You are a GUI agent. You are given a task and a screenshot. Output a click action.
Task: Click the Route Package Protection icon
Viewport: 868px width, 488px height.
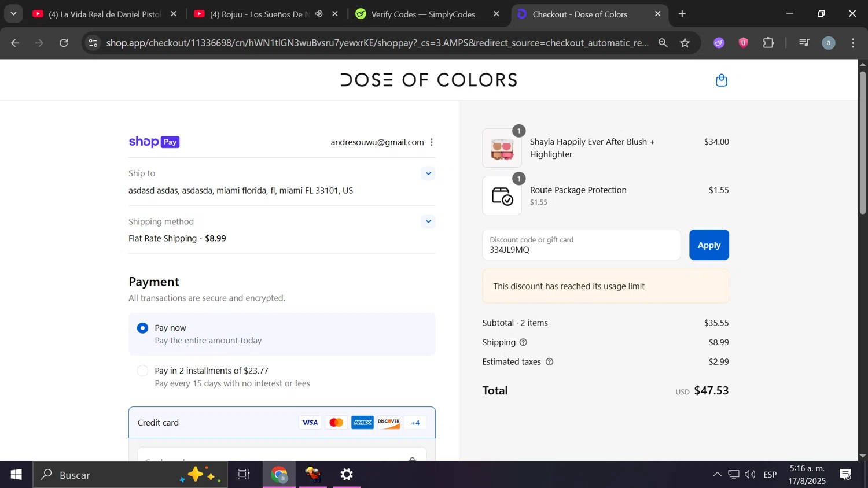pos(502,196)
